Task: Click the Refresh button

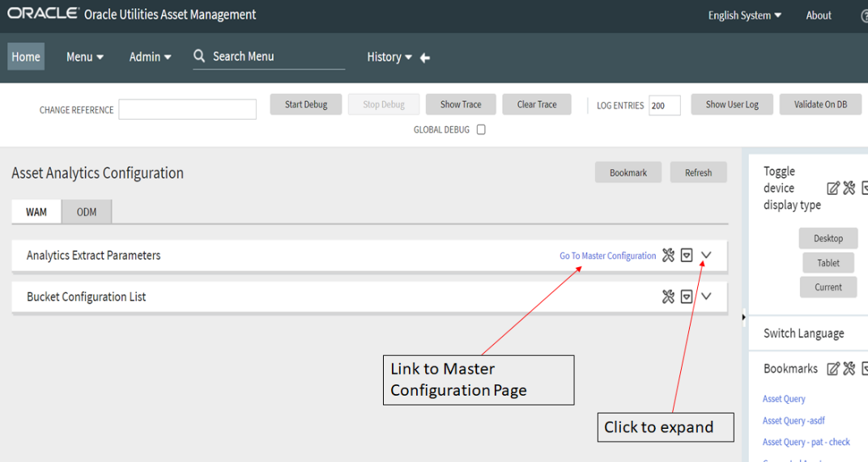Action: point(698,172)
